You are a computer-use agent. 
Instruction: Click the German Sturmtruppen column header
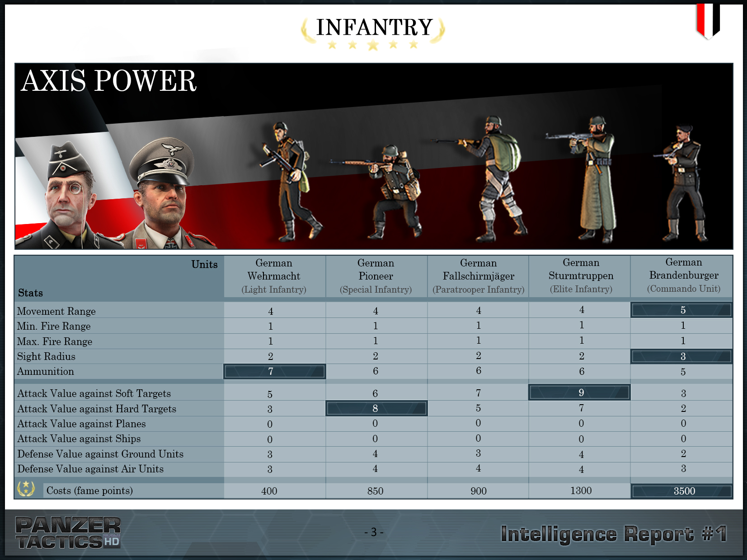click(581, 275)
